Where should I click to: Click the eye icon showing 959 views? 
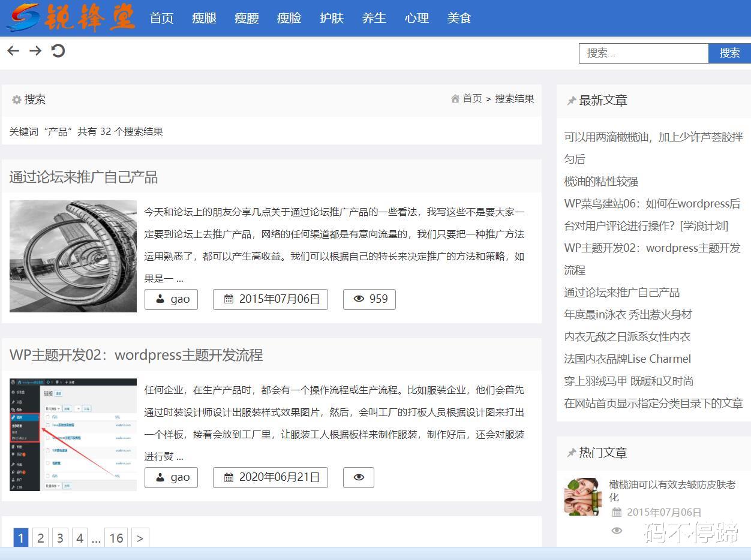(359, 299)
